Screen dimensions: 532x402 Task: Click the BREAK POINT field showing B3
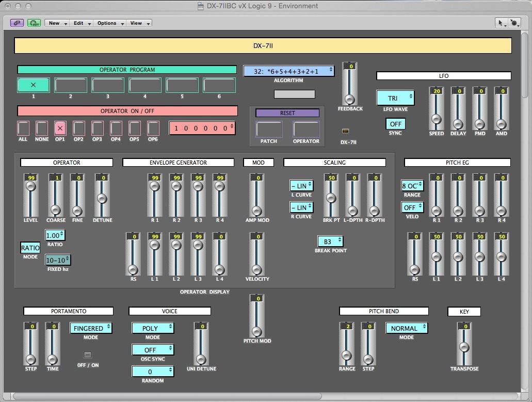point(330,240)
